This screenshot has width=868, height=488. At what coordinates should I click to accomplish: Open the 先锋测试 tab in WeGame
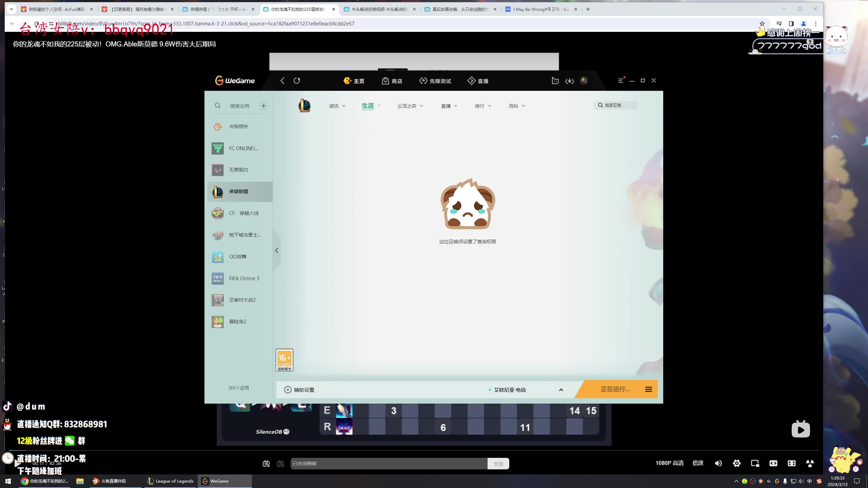pos(435,81)
